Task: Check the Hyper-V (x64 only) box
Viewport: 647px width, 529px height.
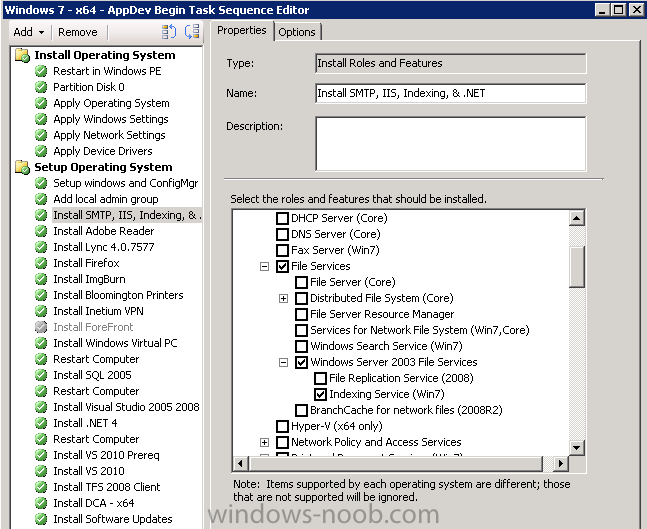Action: [282, 426]
